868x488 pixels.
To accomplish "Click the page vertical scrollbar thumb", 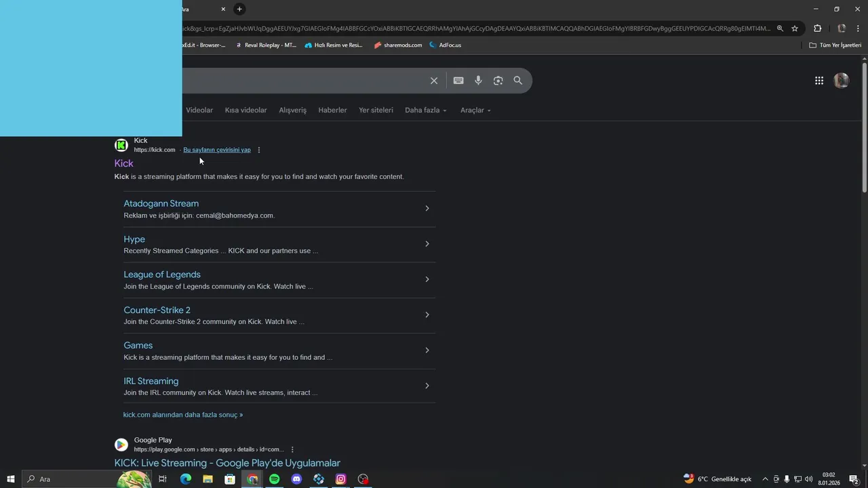I will coord(865,127).
